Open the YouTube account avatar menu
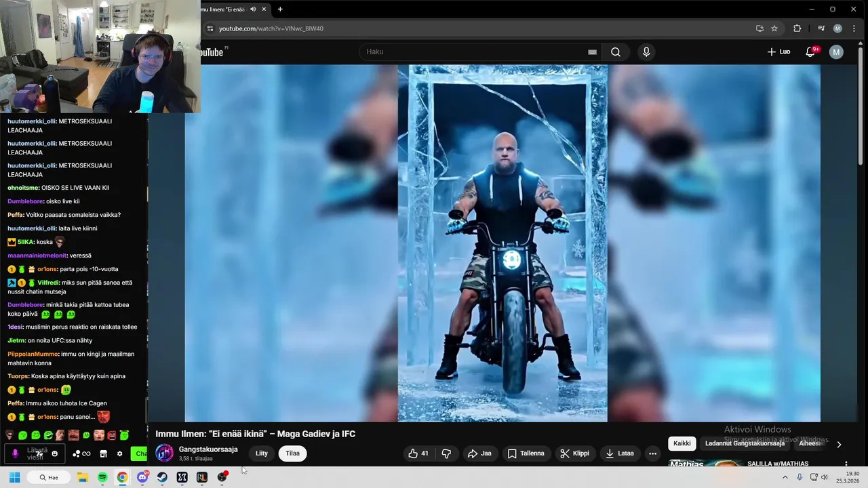The height and width of the screenshot is (488, 868). click(836, 52)
